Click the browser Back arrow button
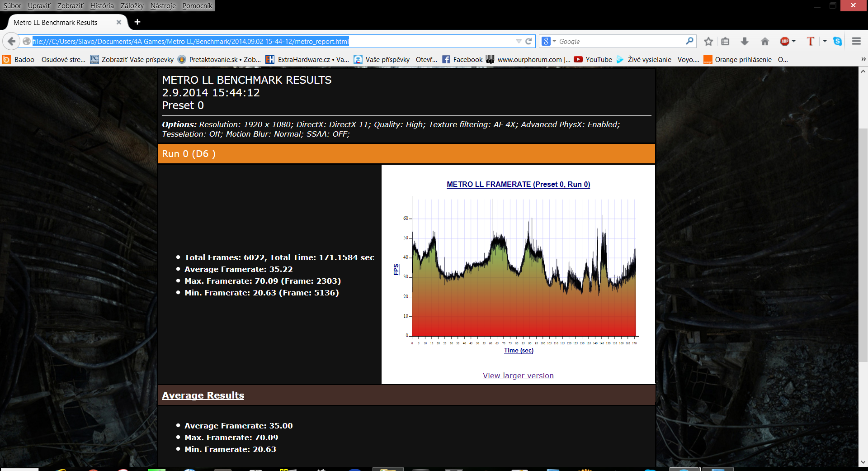The image size is (868, 471). (11, 41)
